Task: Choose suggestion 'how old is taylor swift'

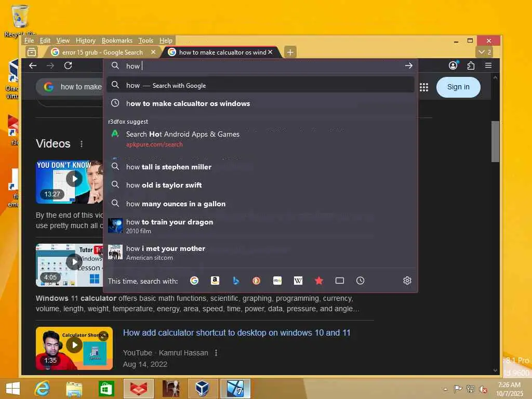Action: (x=261, y=185)
